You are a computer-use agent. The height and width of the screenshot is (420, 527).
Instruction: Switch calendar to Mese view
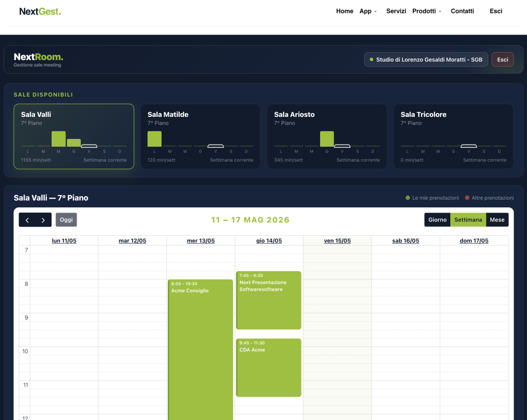pyautogui.click(x=497, y=220)
